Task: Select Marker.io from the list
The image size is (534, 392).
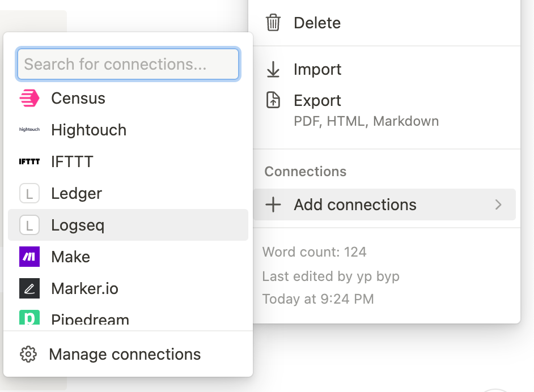Action: (x=128, y=288)
